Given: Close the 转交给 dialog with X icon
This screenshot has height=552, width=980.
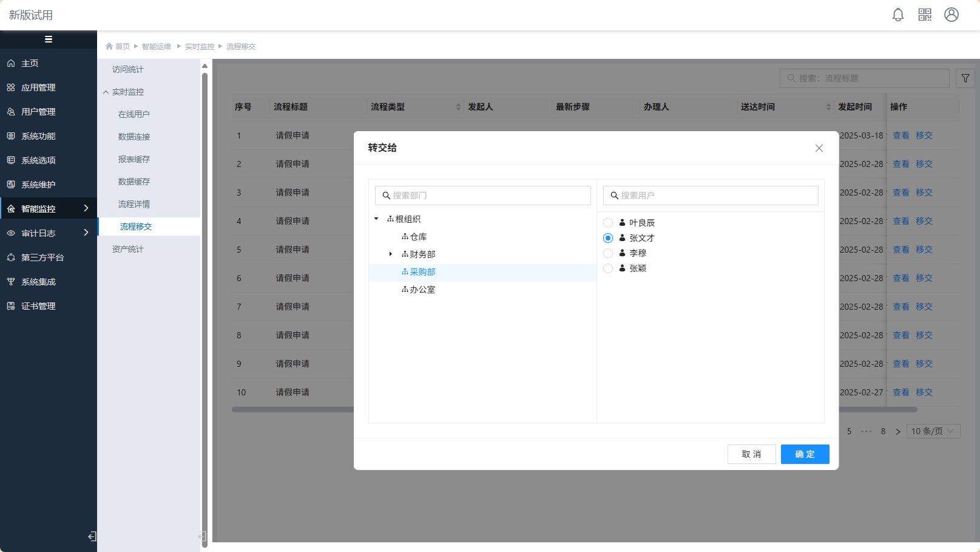Looking at the screenshot, I should coord(819,148).
